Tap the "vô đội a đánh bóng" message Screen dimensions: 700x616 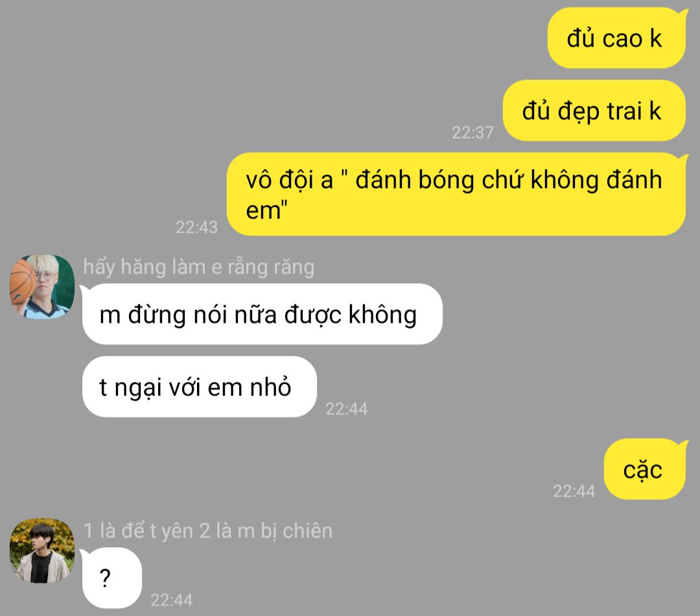(456, 194)
